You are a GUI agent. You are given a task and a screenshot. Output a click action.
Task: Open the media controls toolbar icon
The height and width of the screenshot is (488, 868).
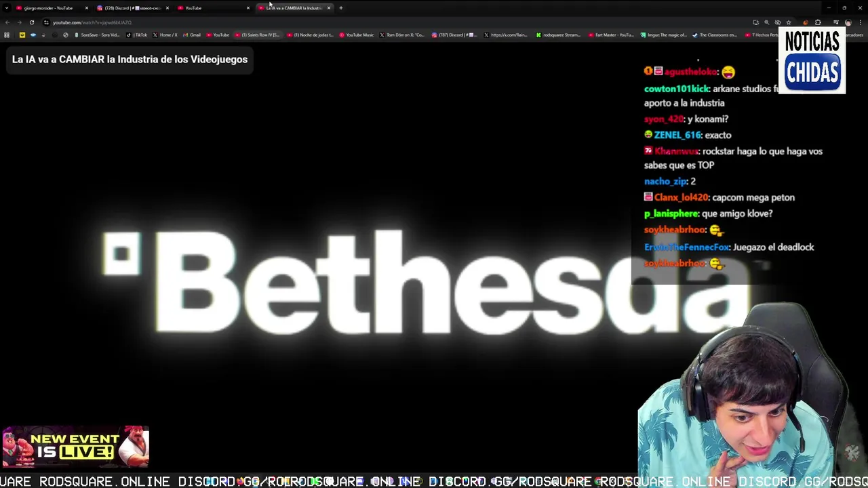click(835, 22)
